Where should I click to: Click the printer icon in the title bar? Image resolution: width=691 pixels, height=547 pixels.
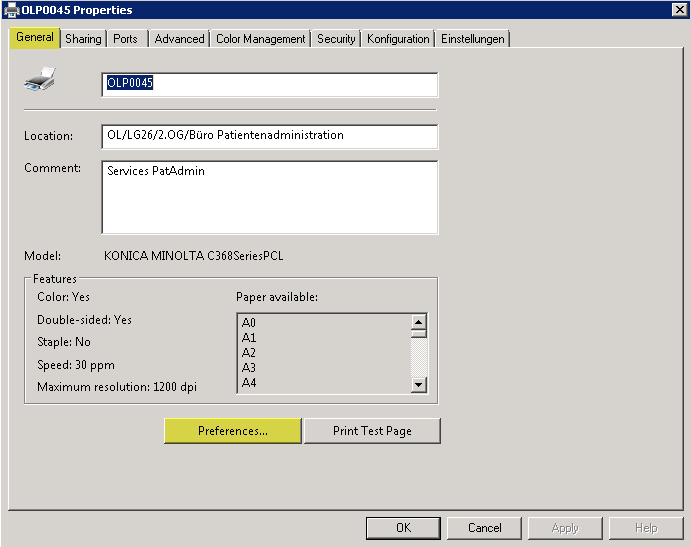[x=11, y=10]
